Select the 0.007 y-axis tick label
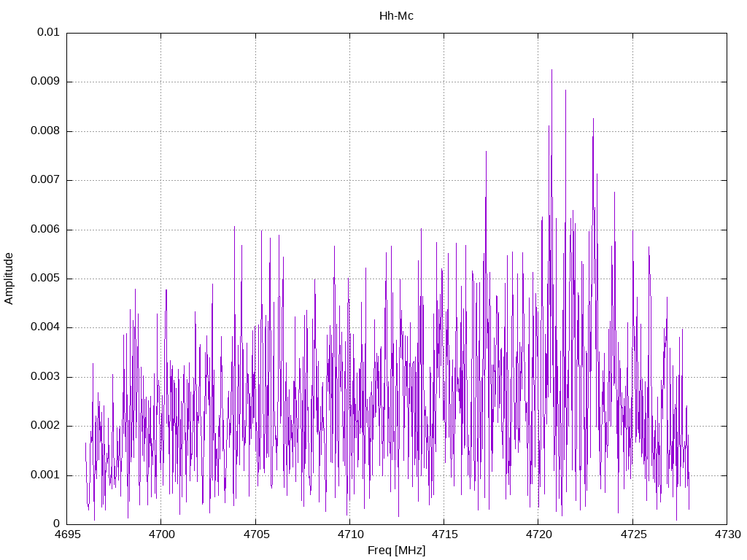The width and height of the screenshot is (747, 560). (45, 180)
